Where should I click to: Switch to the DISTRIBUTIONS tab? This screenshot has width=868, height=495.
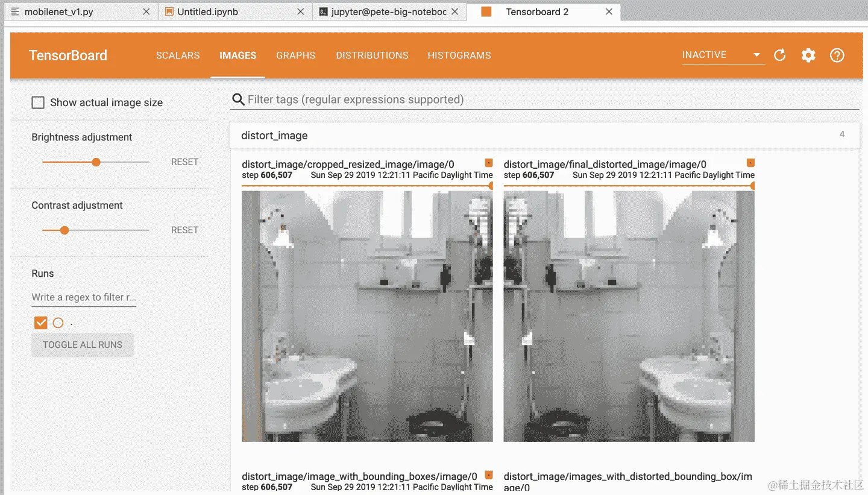pos(372,55)
